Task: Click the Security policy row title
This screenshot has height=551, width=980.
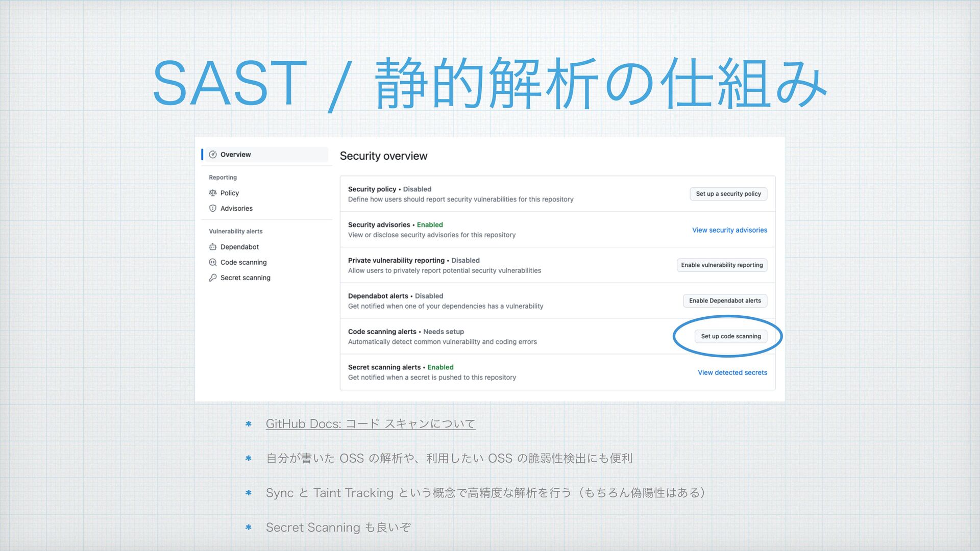Action: [x=372, y=189]
